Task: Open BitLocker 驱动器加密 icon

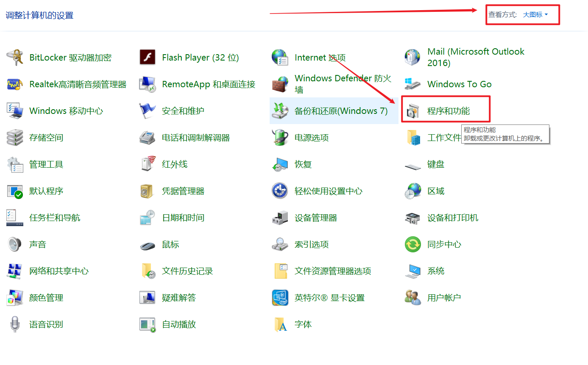Action: click(15, 58)
